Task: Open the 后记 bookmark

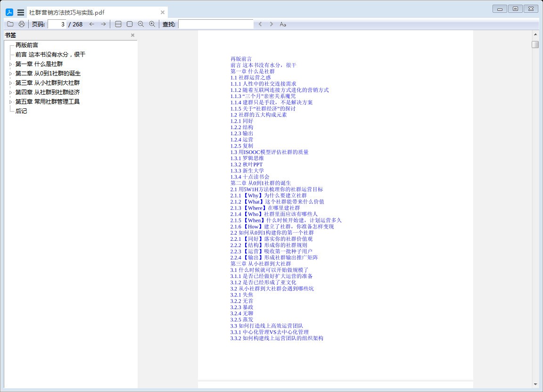Action: 21,111
